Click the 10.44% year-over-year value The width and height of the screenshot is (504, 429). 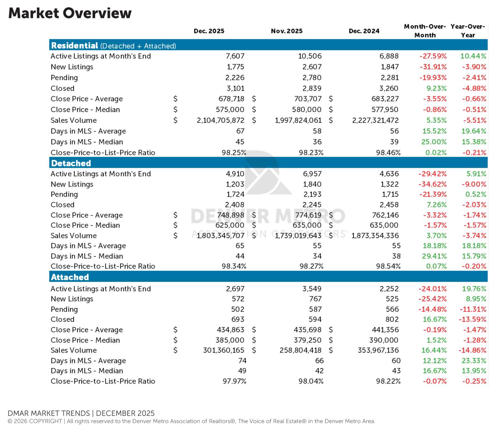473,56
